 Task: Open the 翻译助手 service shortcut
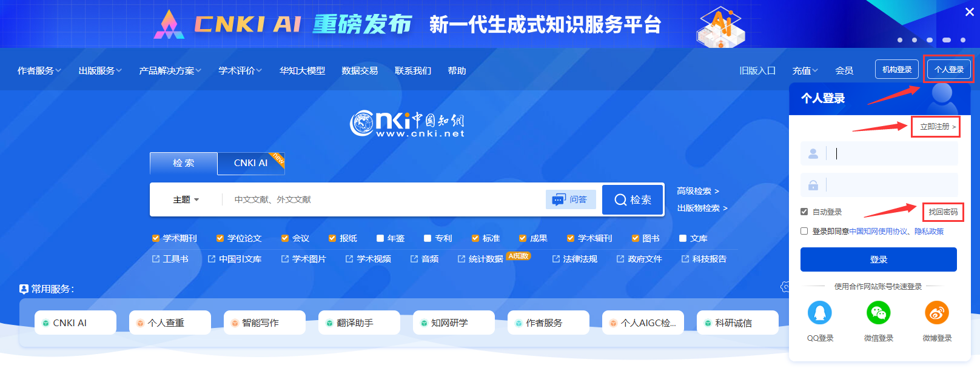pyautogui.click(x=359, y=323)
